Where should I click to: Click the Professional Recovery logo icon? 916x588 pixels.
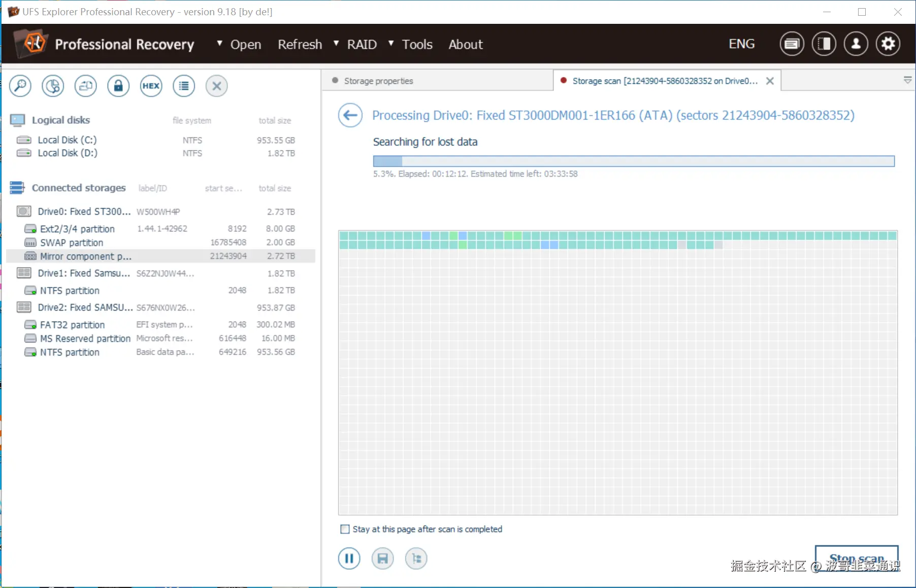31,43
